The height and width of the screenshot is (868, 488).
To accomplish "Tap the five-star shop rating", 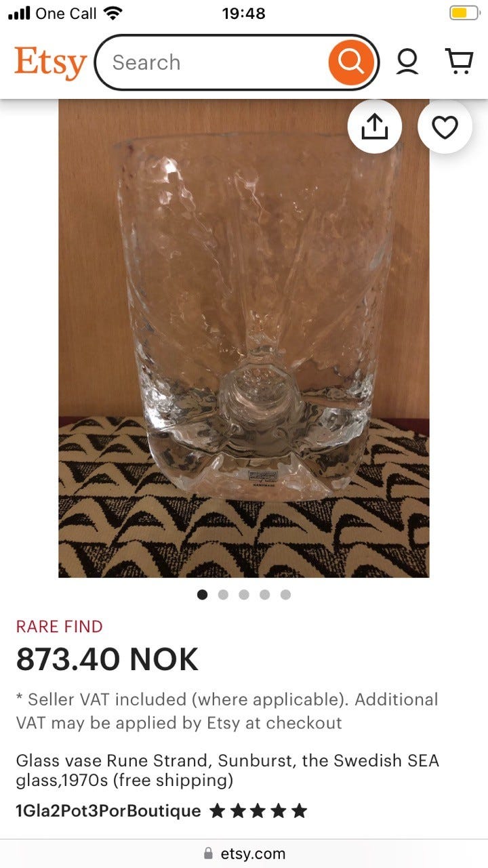I will coord(258,810).
